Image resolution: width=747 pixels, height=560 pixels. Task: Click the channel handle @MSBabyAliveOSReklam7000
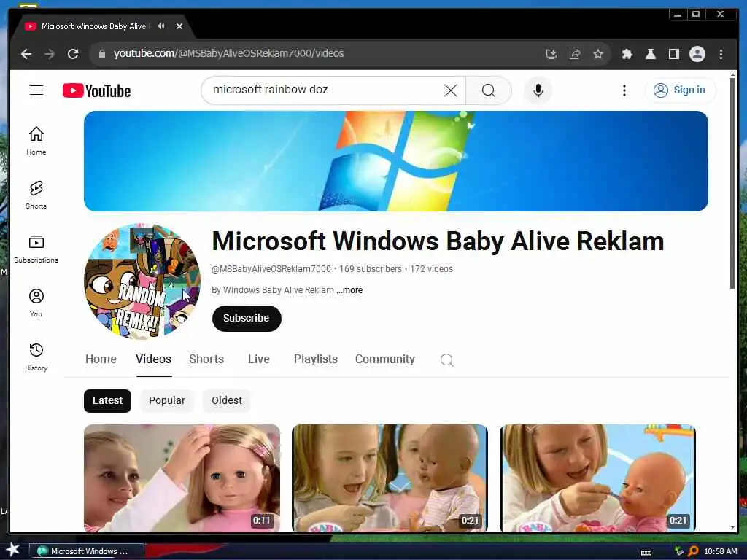pyautogui.click(x=271, y=269)
